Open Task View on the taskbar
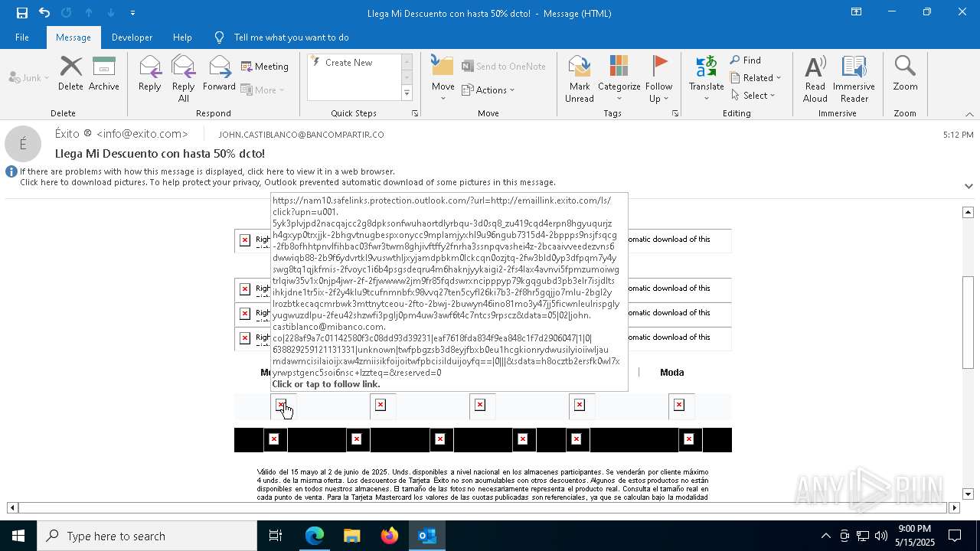Screen dimensions: 980x551 coord(276,536)
